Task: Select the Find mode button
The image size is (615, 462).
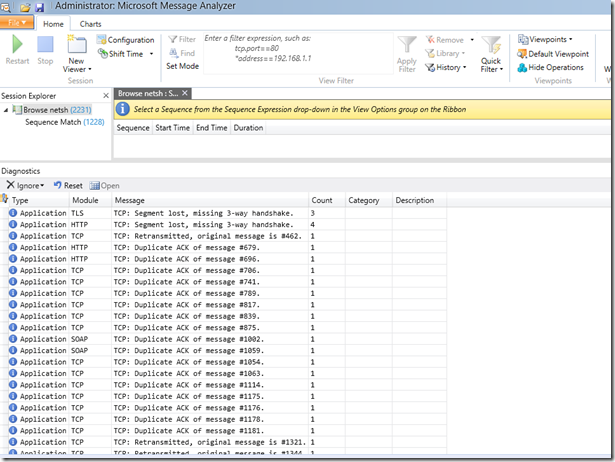Action: (182, 53)
